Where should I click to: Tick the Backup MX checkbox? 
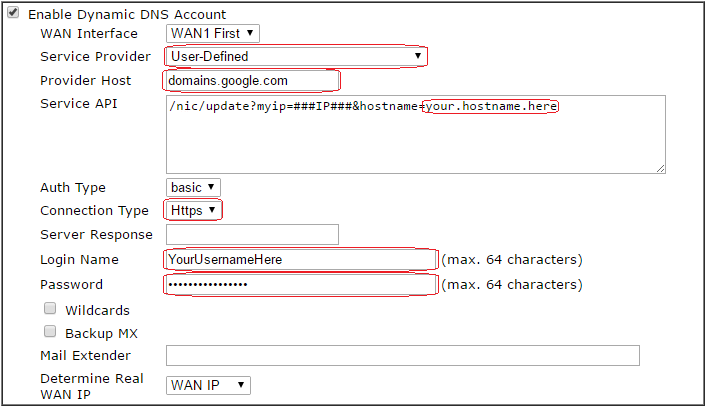pyautogui.click(x=50, y=332)
